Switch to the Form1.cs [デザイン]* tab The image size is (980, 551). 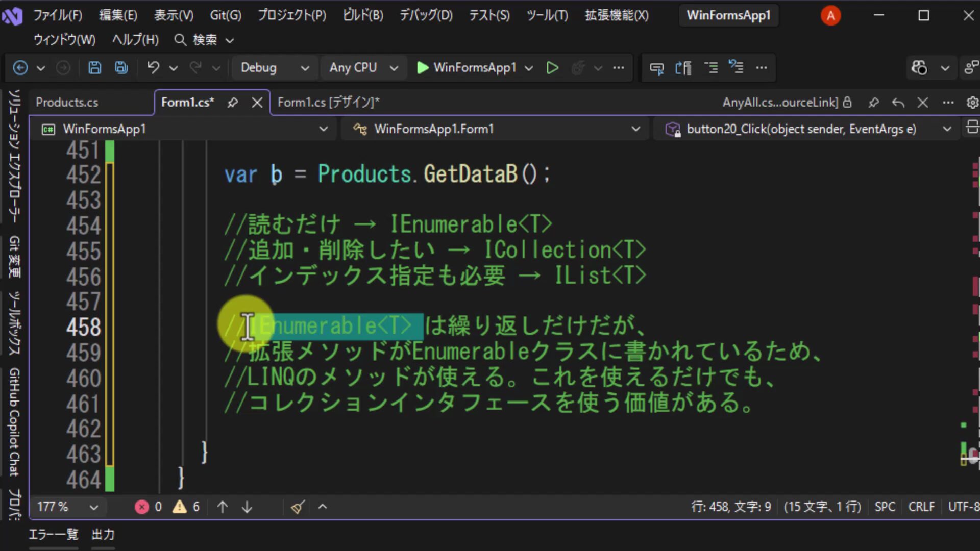(x=329, y=103)
